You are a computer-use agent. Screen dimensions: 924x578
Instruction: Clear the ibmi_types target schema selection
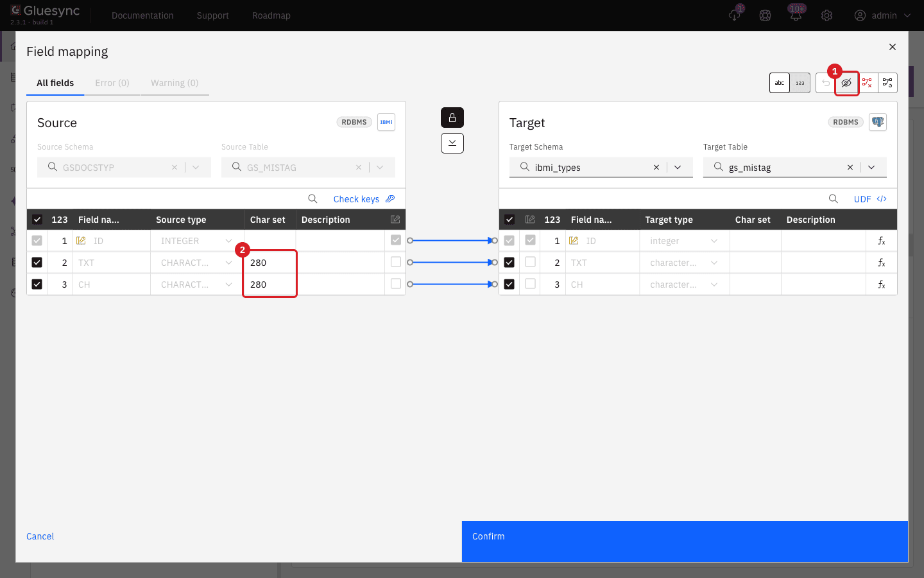coord(656,168)
